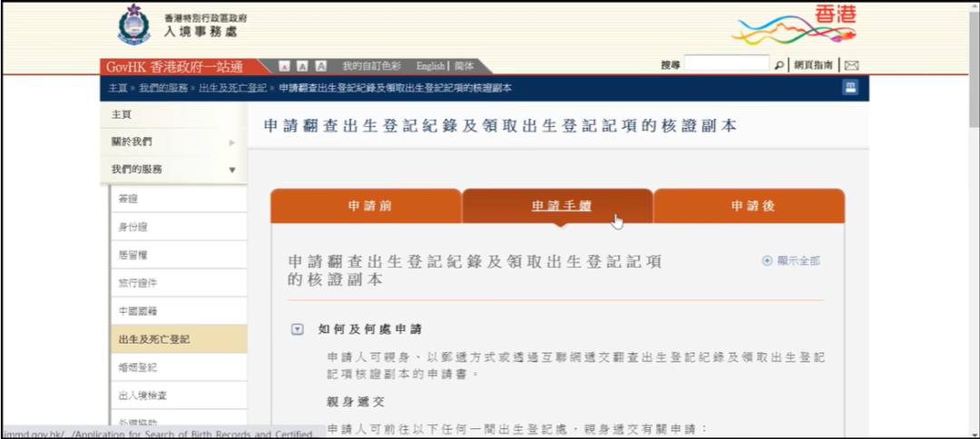Expand all sections with 顯示全部
This screenshot has width=980, height=439.
pyautogui.click(x=791, y=260)
